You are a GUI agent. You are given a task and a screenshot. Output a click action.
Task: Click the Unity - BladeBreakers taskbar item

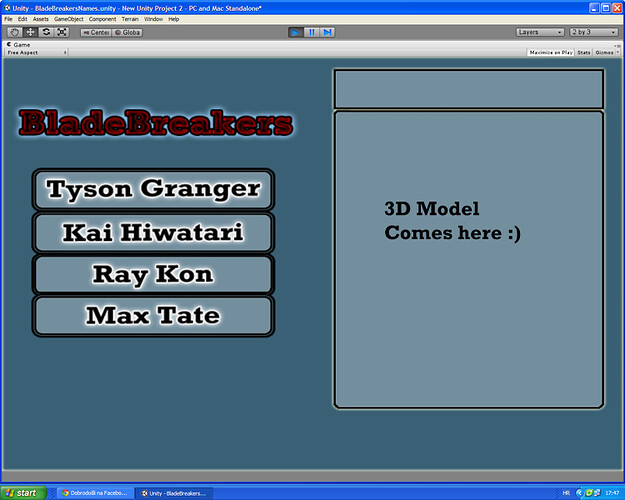tap(174, 493)
